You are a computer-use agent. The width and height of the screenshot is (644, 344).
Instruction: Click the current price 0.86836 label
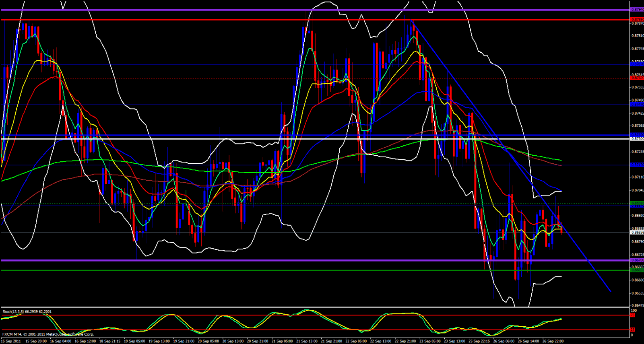coord(637,233)
